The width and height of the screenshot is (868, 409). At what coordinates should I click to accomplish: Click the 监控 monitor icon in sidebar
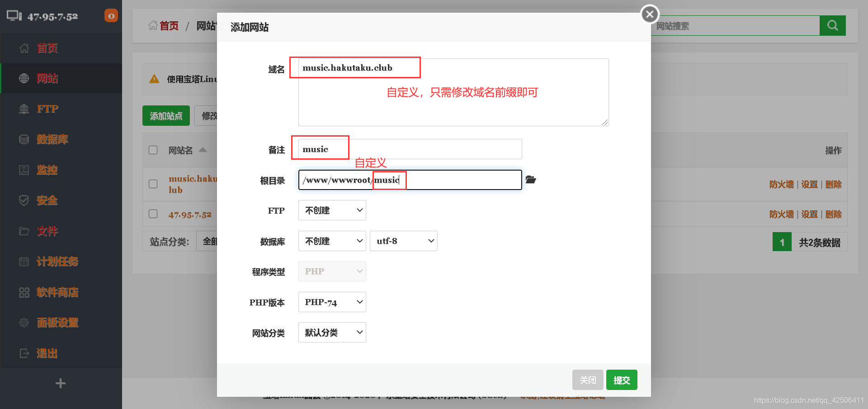[x=24, y=170]
